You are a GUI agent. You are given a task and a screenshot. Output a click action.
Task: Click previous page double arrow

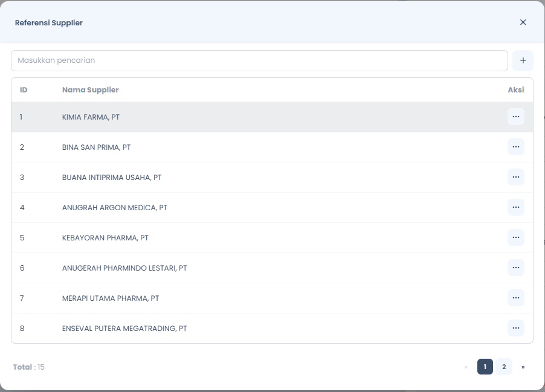pyautogui.click(x=466, y=367)
